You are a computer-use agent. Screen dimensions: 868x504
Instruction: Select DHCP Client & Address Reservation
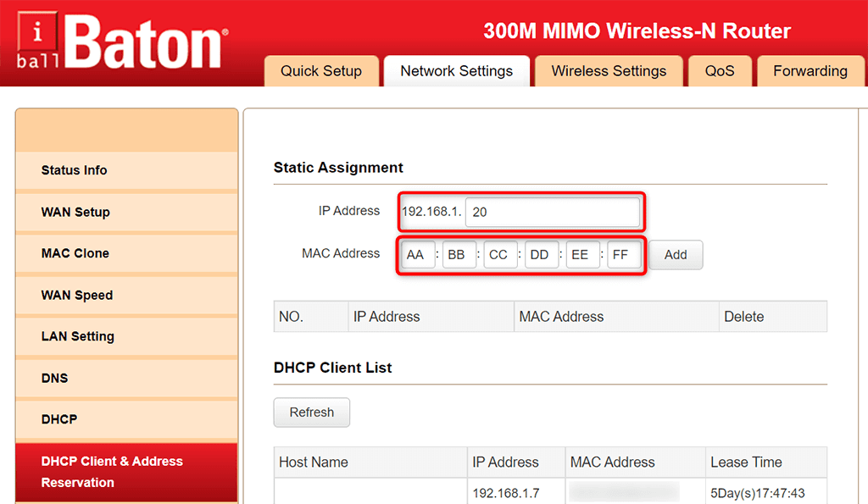[127, 472]
